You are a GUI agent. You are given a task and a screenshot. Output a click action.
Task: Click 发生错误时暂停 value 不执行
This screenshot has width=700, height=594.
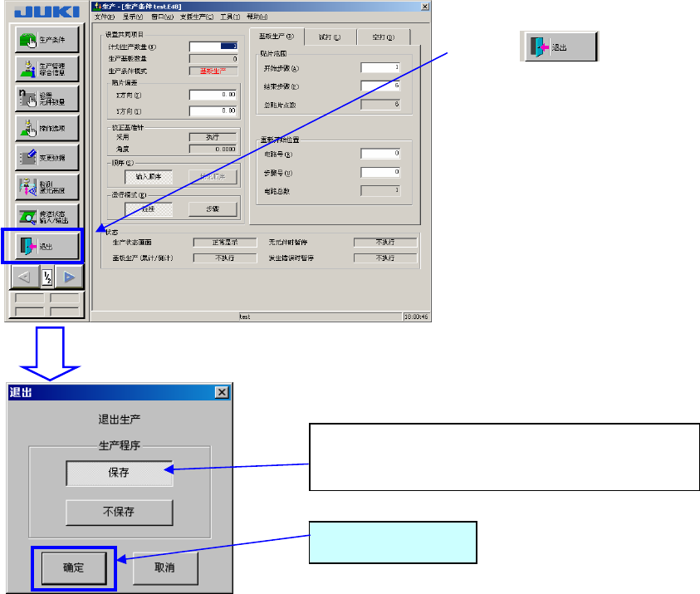[x=385, y=258]
